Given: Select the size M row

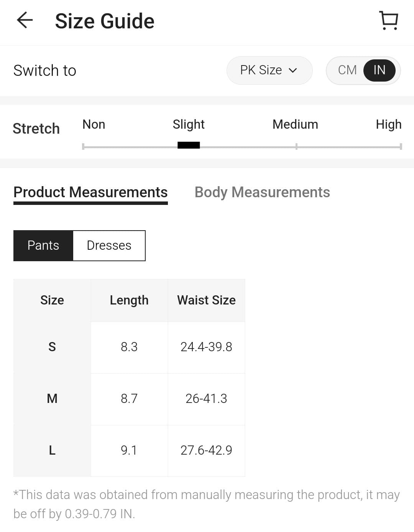Looking at the screenshot, I should point(52,399).
